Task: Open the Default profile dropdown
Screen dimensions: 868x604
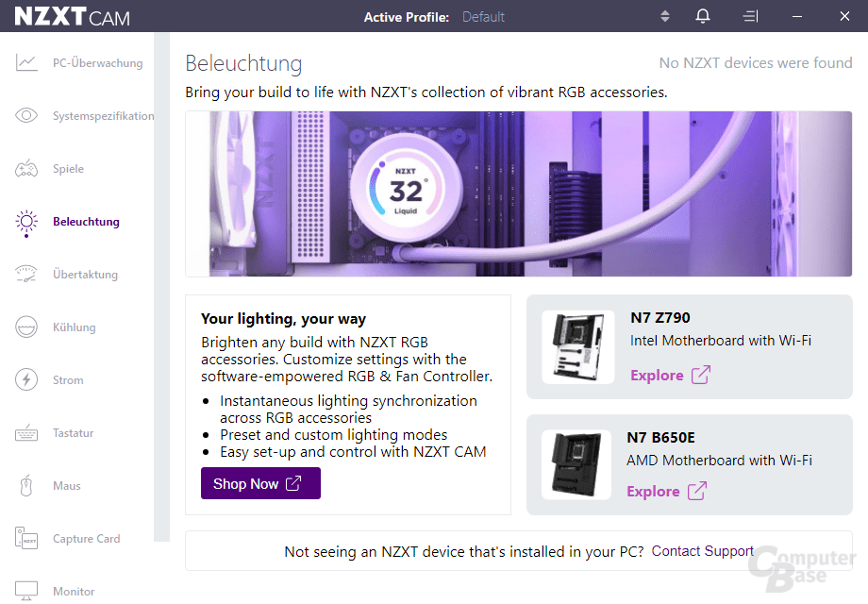Action: tap(483, 16)
